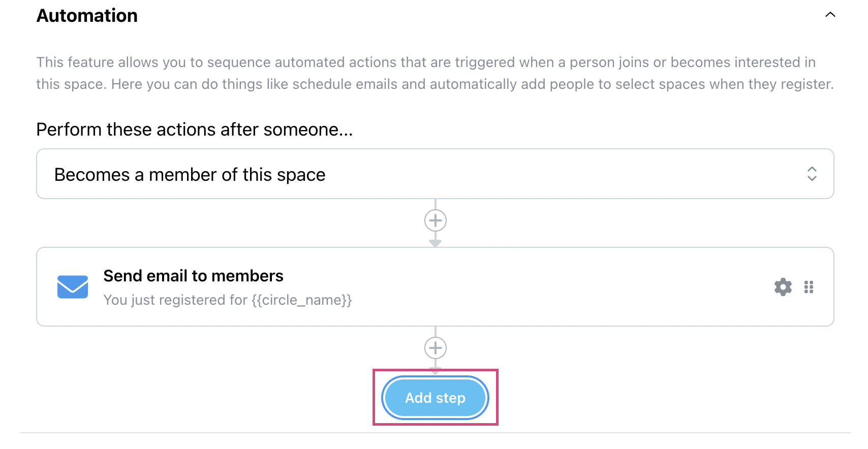
Task: Click the connector line beneath the trigger dropdown
Action: [x=436, y=204]
